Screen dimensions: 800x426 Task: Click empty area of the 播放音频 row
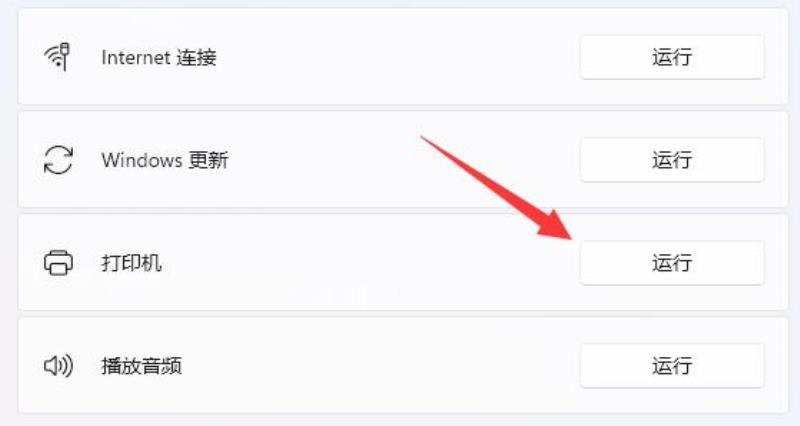383,365
